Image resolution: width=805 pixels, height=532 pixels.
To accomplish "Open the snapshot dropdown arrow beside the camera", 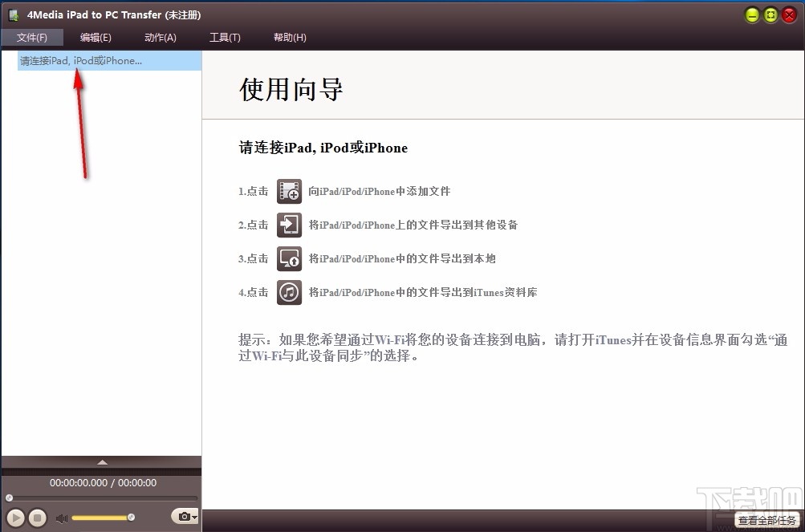I will pyautogui.click(x=195, y=518).
